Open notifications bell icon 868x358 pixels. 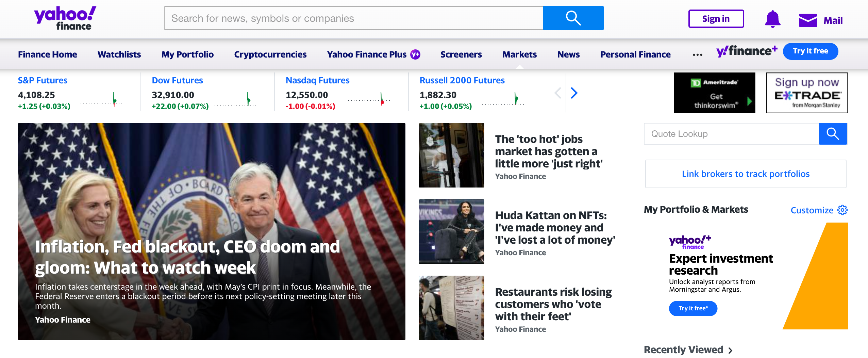[772, 19]
